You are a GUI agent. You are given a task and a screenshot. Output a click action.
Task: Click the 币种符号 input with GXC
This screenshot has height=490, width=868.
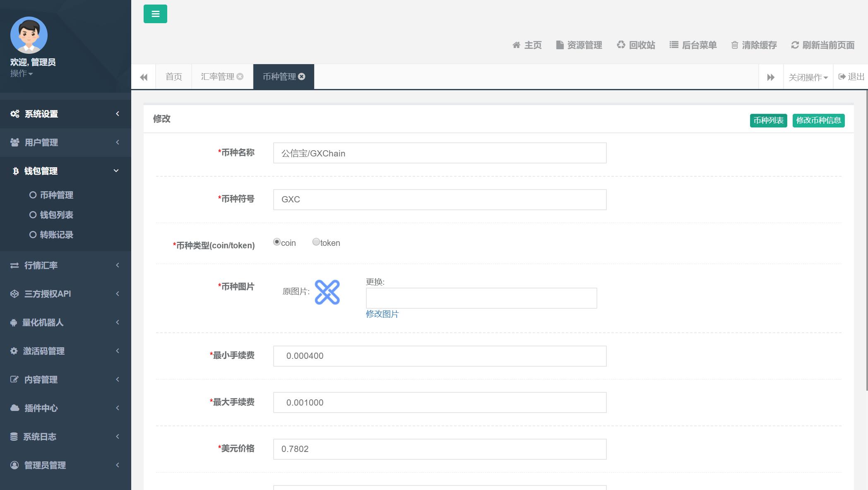440,199
